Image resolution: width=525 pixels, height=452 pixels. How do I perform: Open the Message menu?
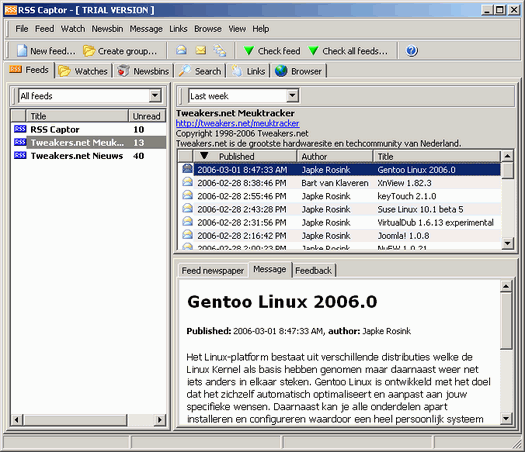(146, 29)
